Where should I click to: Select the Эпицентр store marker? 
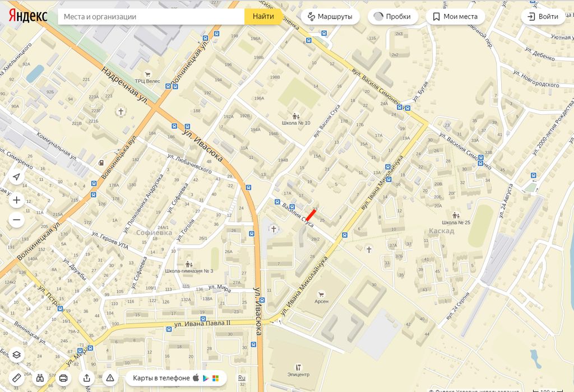(x=298, y=370)
